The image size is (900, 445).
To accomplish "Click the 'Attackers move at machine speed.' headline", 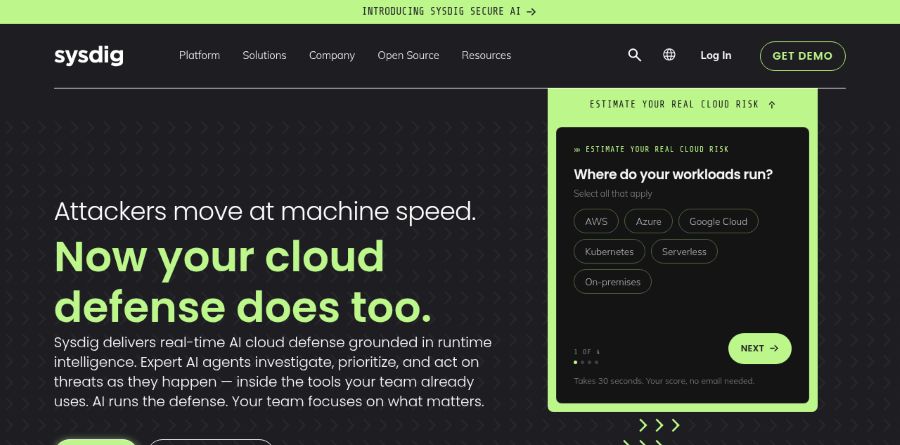I will pos(265,211).
